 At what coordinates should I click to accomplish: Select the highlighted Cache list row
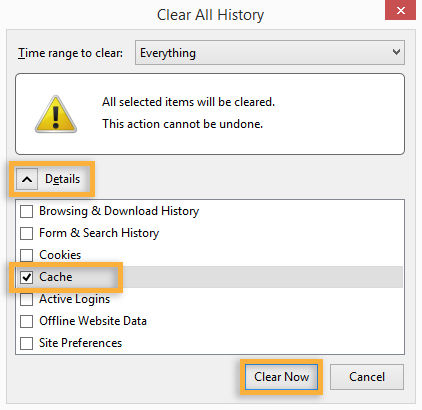(x=209, y=277)
